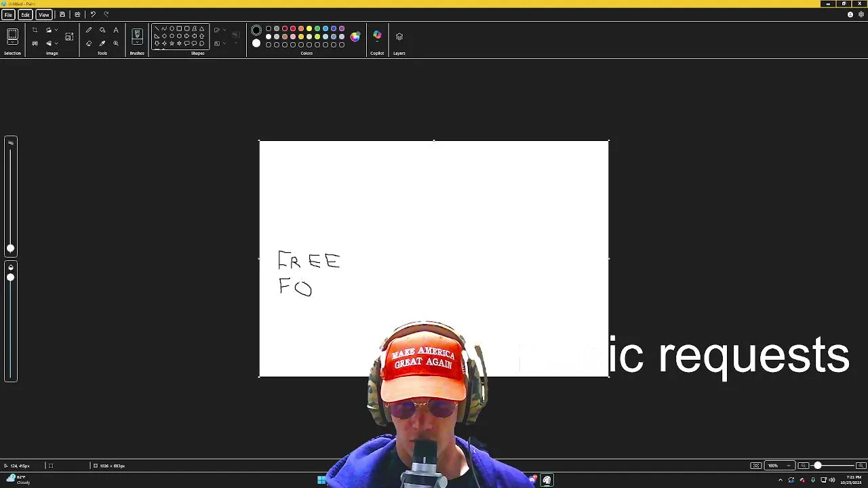This screenshot has width=868, height=488.
Task: Open the Copilot menu
Action: tap(377, 35)
